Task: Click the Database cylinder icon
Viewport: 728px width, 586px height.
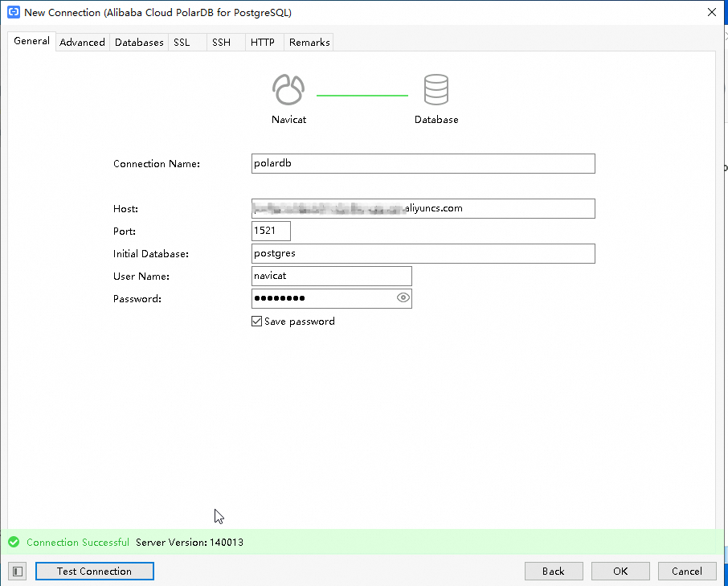Action: coord(436,89)
